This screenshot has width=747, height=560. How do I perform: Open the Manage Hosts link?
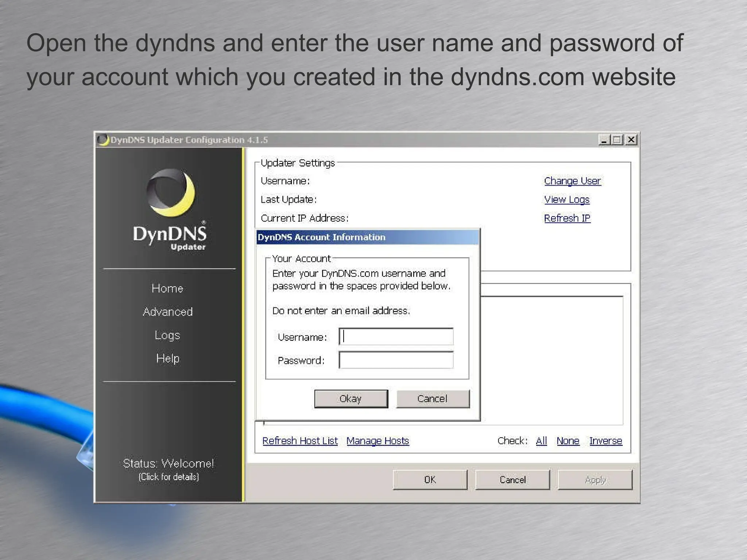coord(378,441)
